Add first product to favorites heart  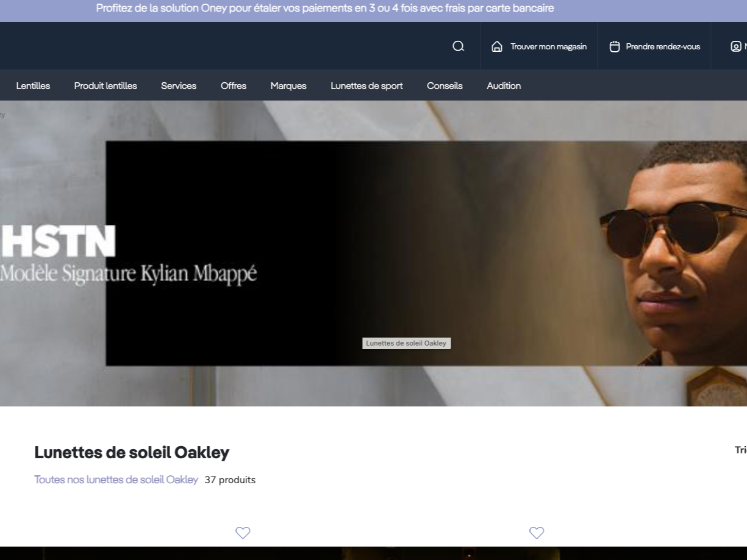coord(243,533)
